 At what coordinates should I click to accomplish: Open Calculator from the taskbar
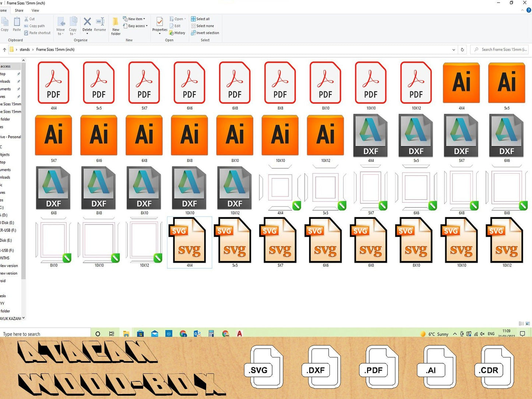pyautogui.click(x=211, y=334)
